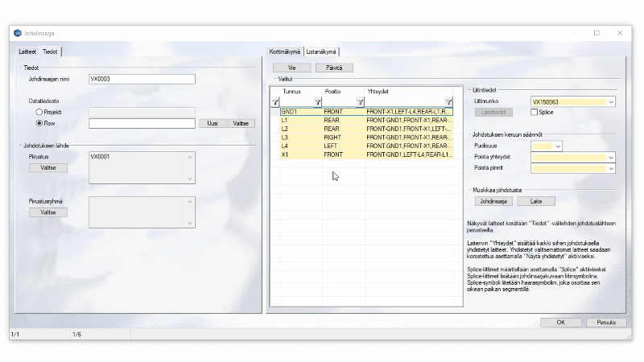Click the Uusi button
This screenshot has width=644, height=362.
coord(213,123)
